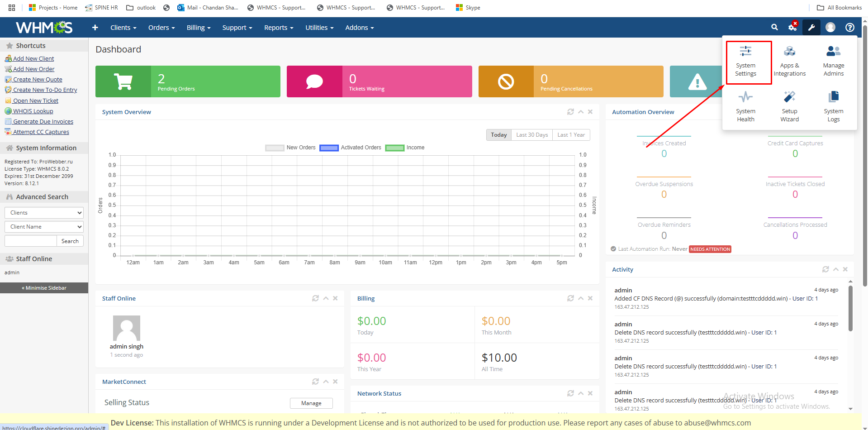Open the Client Name field dropdown
868x430 pixels.
coord(44,227)
